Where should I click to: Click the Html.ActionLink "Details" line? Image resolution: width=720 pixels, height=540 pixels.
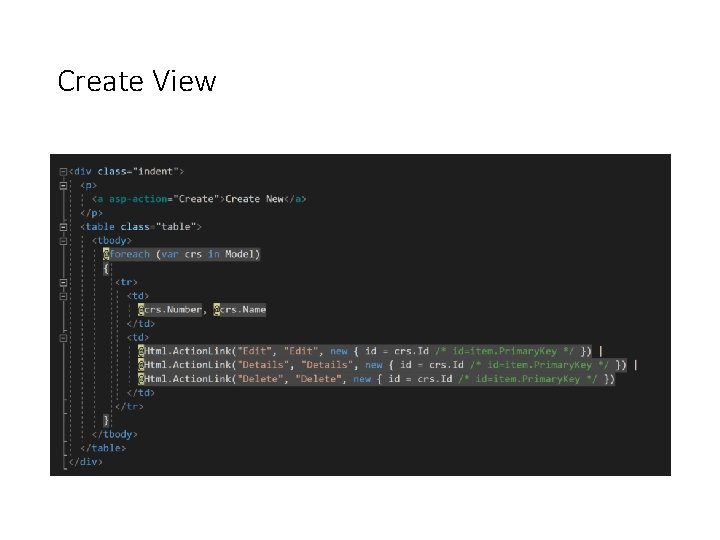[382, 365]
